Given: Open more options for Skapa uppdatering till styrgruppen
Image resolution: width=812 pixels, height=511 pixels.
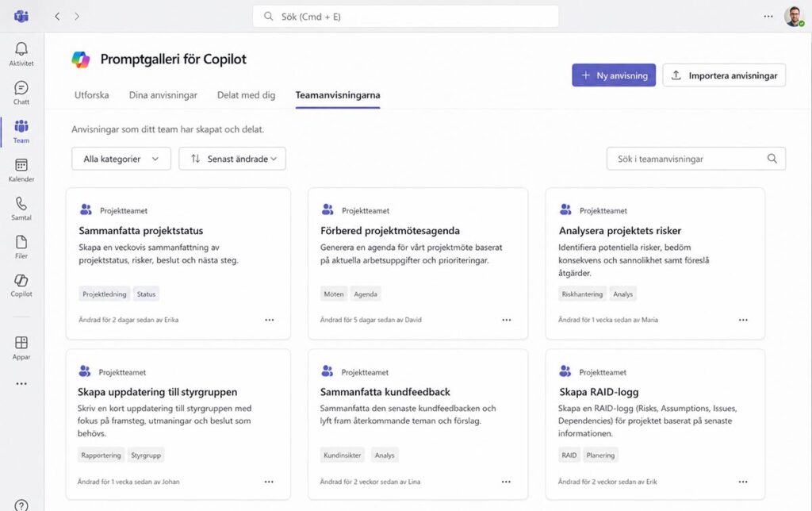Looking at the screenshot, I should pos(269,482).
